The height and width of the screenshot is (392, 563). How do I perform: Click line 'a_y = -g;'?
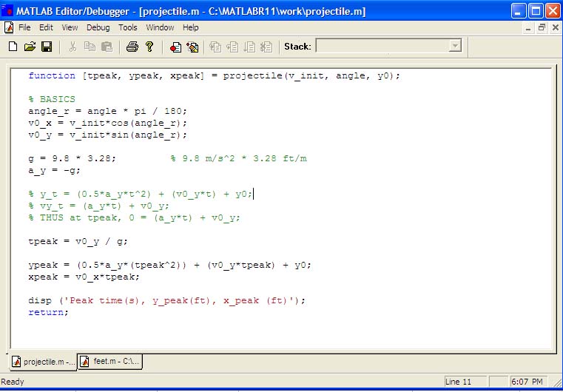(55, 171)
